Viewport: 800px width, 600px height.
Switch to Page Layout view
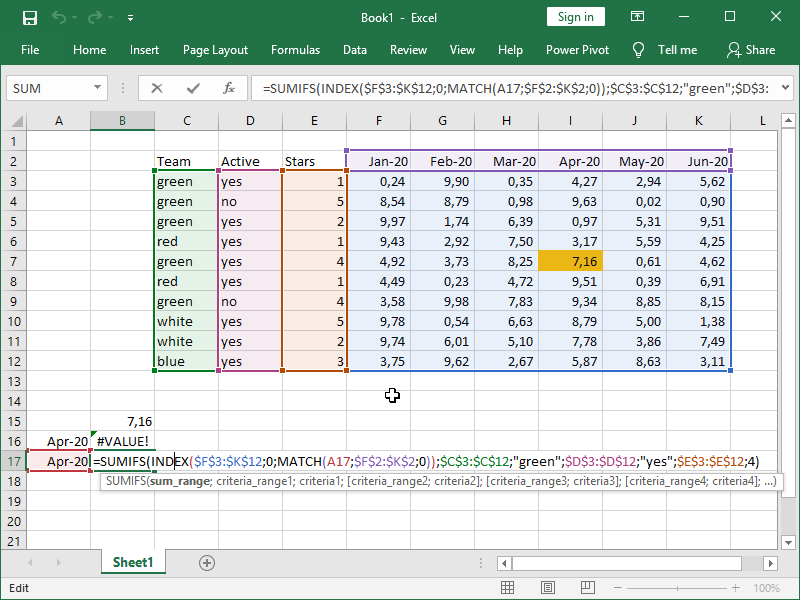(x=547, y=588)
